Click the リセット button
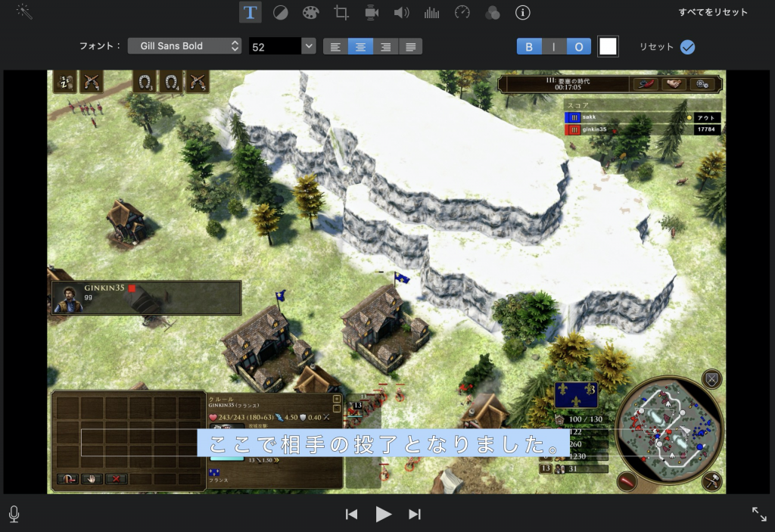This screenshot has width=775, height=532. pos(656,46)
